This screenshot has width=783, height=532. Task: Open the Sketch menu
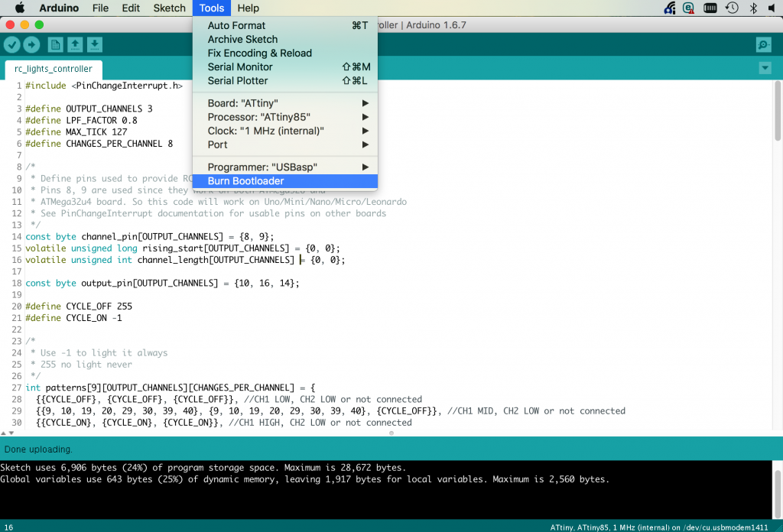pos(169,8)
